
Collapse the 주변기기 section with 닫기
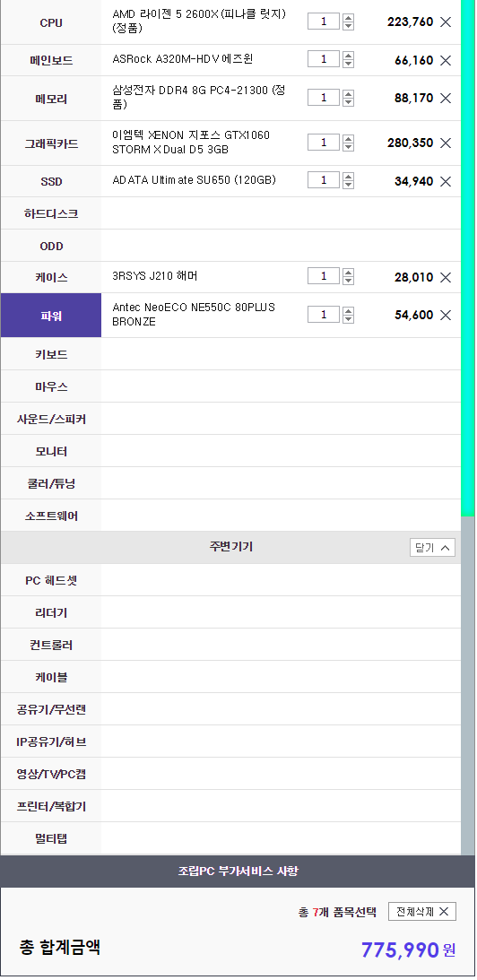(432, 548)
